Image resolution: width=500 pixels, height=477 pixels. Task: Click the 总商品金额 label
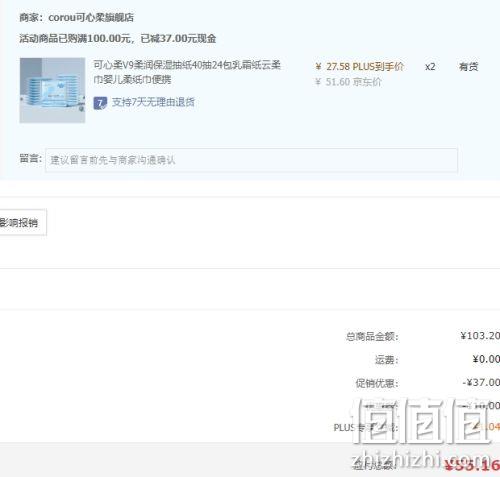tap(372, 336)
